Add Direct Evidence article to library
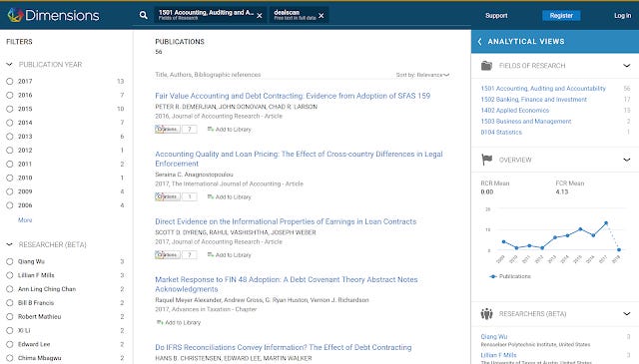The width and height of the screenshot is (639, 364). click(230, 255)
